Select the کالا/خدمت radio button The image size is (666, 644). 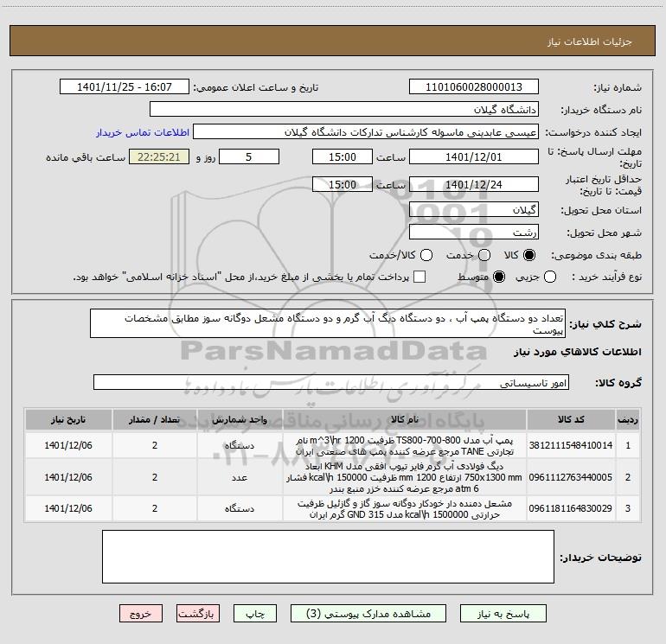coord(426,255)
